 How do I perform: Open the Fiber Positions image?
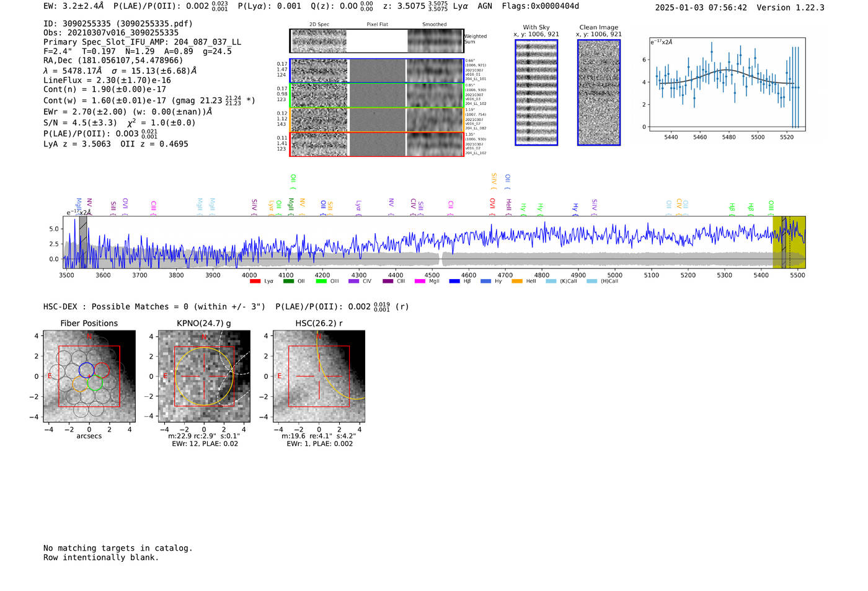click(x=89, y=376)
